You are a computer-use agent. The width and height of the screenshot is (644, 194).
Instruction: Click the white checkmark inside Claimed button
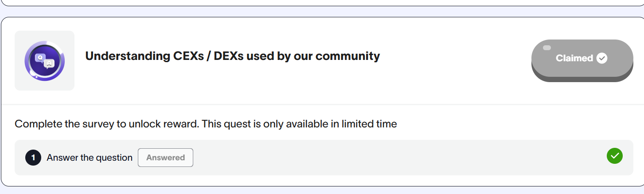[x=601, y=58]
